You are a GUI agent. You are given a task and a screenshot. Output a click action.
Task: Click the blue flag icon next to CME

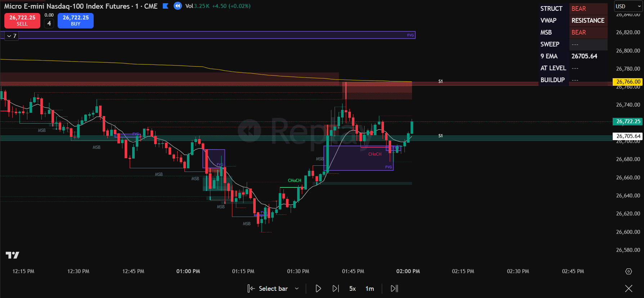[166, 6]
